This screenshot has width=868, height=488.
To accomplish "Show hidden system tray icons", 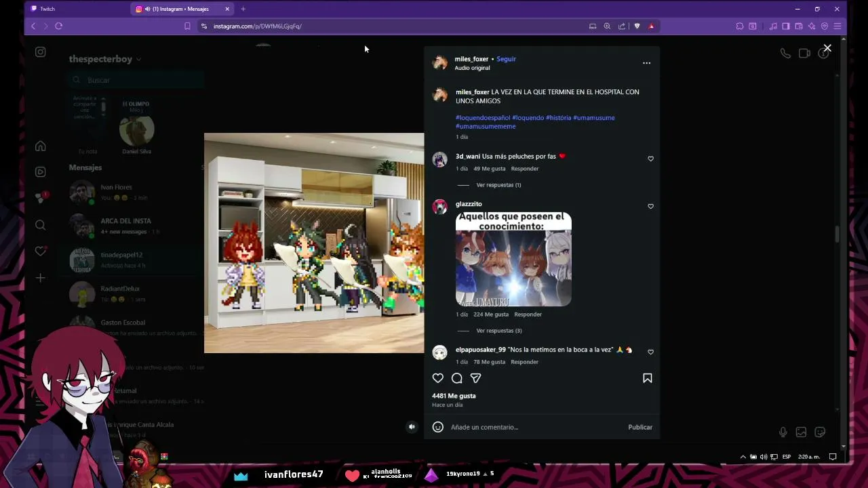I will point(743,457).
